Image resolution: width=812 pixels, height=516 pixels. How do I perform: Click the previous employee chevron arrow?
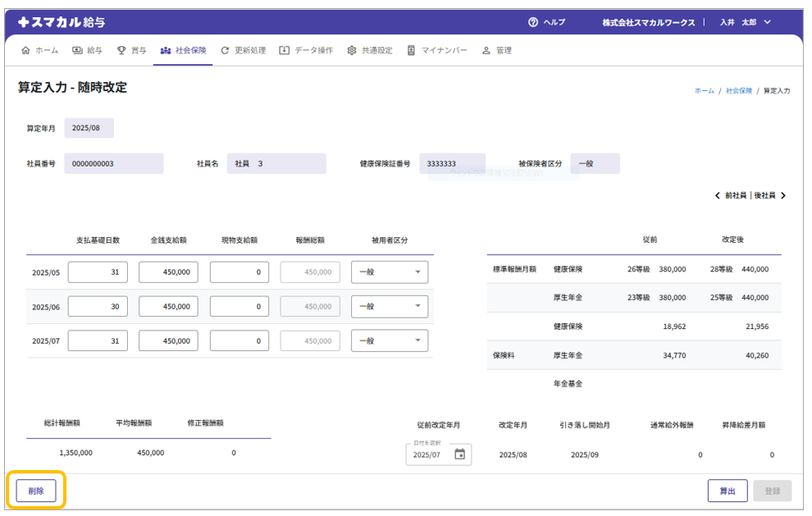[x=718, y=195]
